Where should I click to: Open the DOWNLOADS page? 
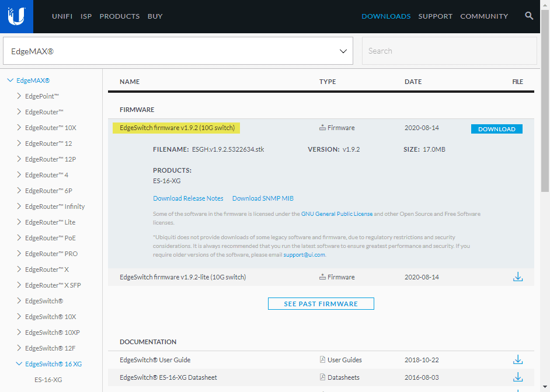pyautogui.click(x=386, y=16)
